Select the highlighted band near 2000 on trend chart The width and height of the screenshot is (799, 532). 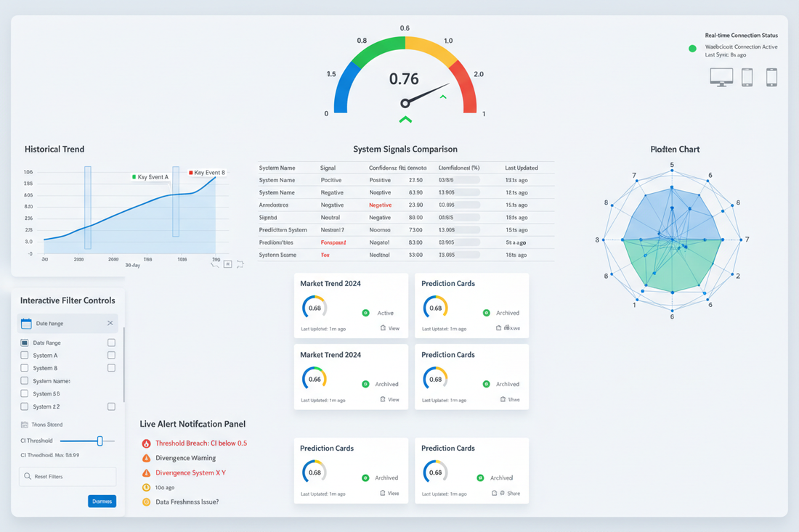click(88, 208)
